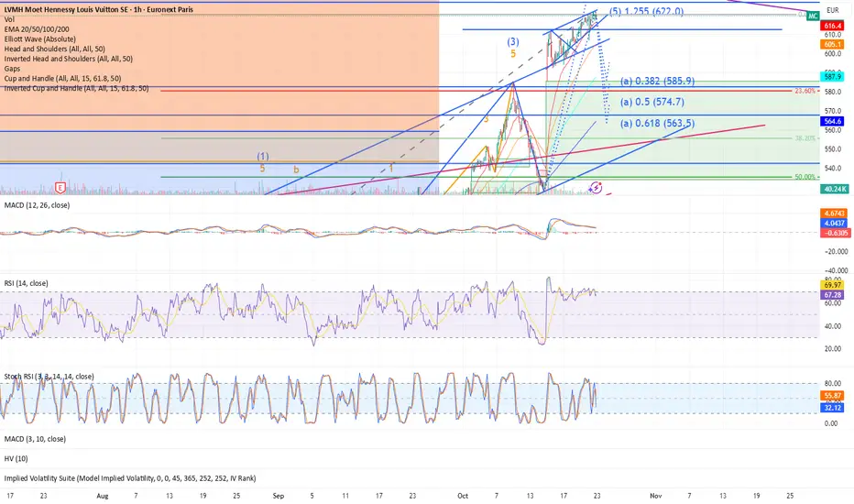This screenshot has width=854, height=504.
Task: Select the Head and Shoulders indicator legend
Action: coord(54,49)
